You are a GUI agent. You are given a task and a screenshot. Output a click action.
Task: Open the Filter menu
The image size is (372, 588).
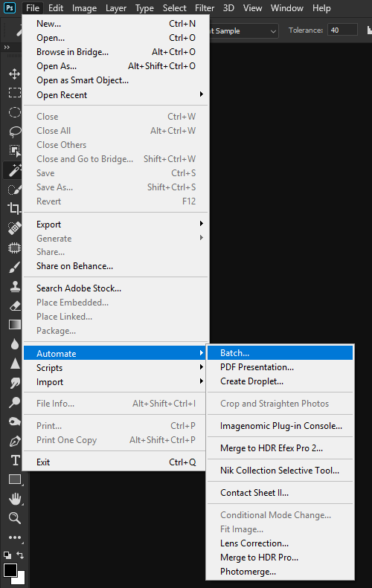tap(205, 8)
